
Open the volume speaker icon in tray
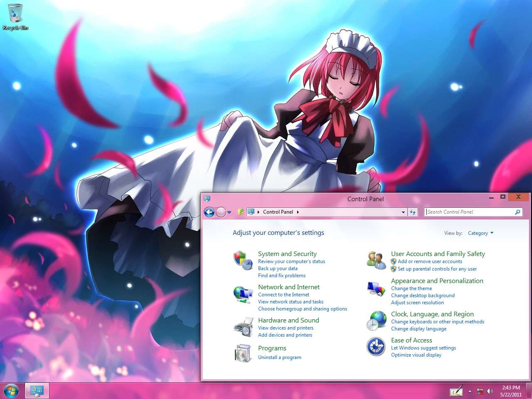tap(490, 391)
